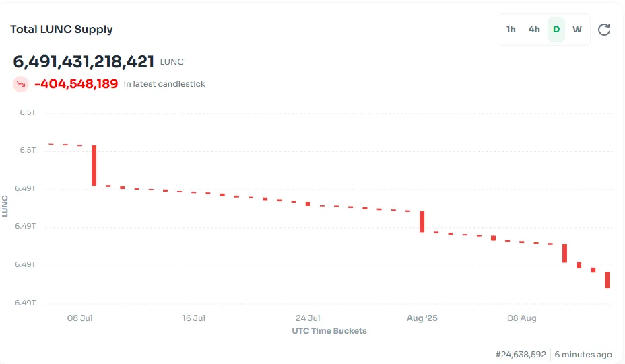Click the 24 Jul x-axis label
This screenshot has width=625, height=364.
pyautogui.click(x=308, y=318)
